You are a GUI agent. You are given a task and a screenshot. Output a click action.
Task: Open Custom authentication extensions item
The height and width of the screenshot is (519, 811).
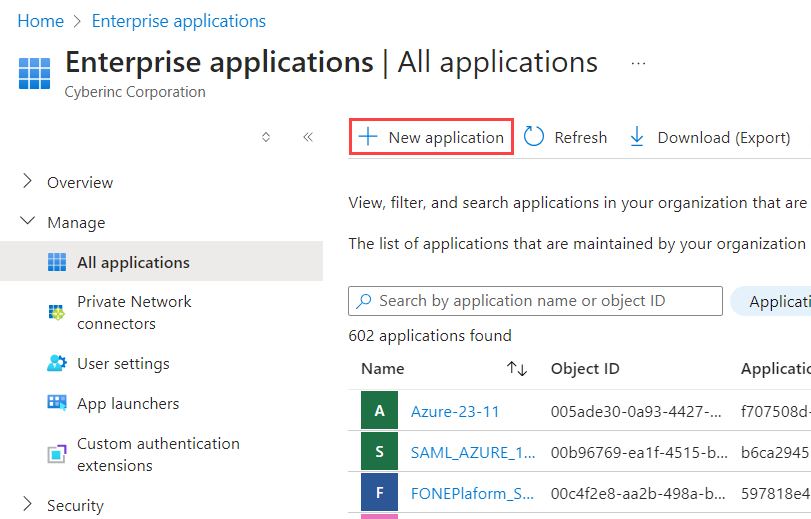point(158,454)
